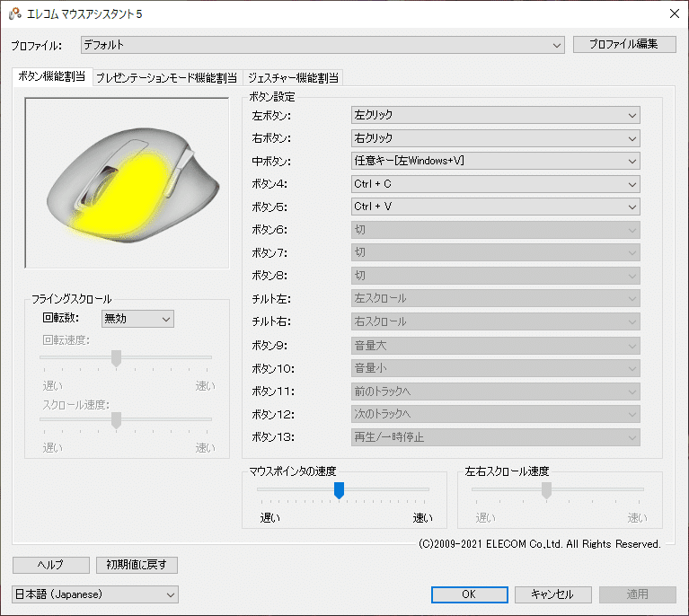Click the 中ボタン: label text

(x=271, y=162)
